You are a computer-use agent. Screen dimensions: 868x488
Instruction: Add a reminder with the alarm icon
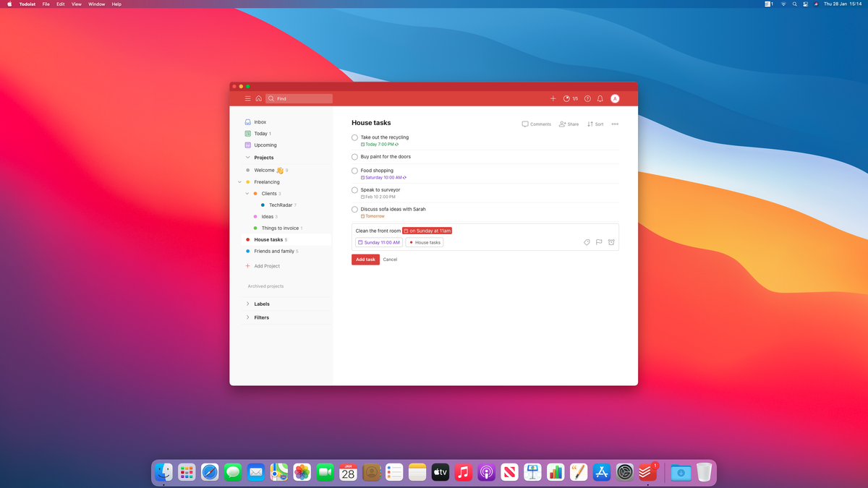[611, 242]
